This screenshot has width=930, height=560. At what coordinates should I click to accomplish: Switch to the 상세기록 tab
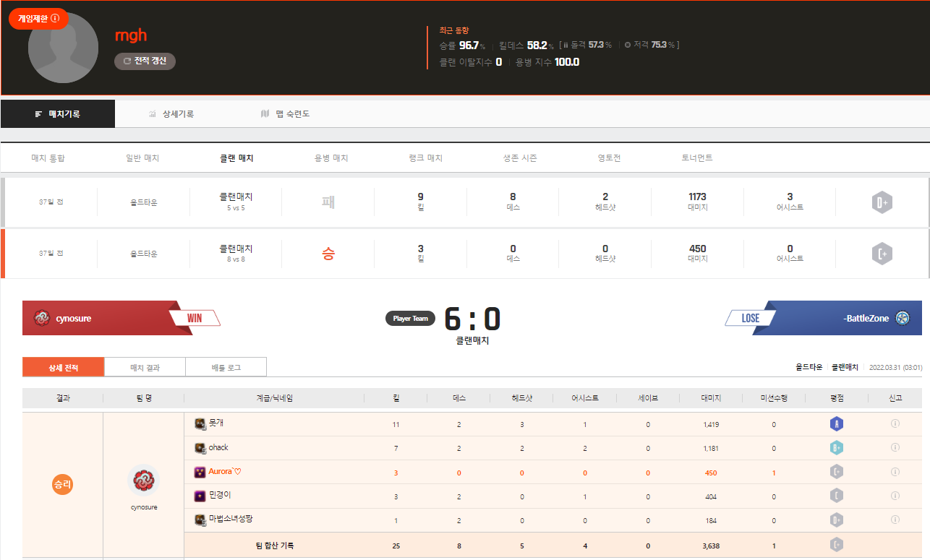pyautogui.click(x=171, y=114)
